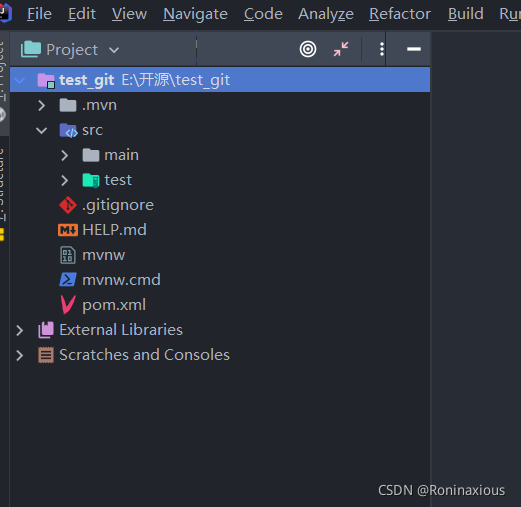Expand the test folder chevron
The image size is (521, 507).
pyautogui.click(x=65, y=180)
